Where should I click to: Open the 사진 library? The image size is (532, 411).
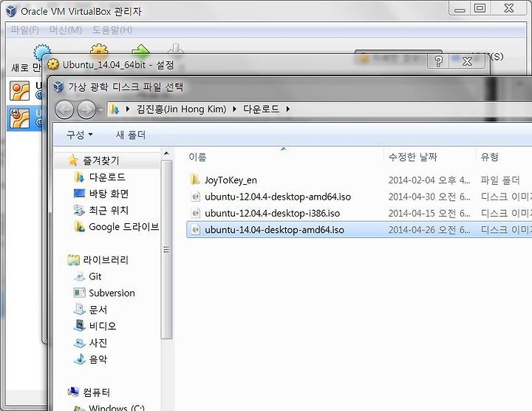pos(98,343)
